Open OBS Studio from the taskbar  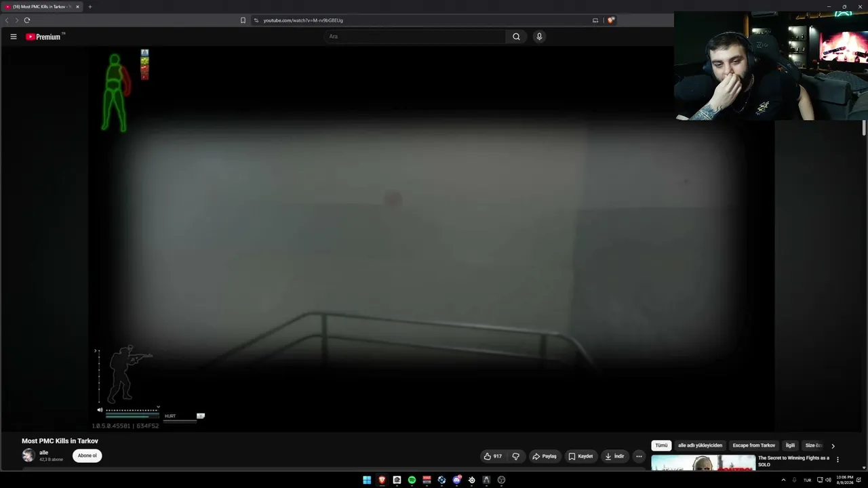click(x=501, y=480)
